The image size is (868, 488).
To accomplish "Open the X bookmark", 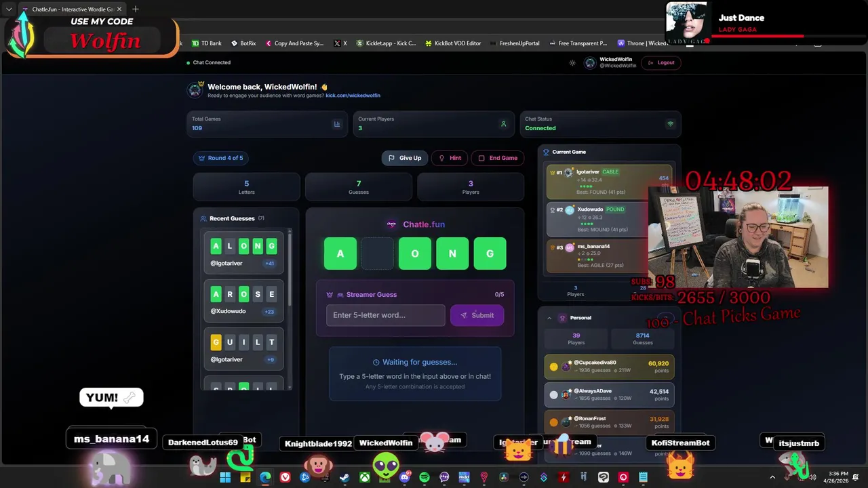I will pyautogui.click(x=340, y=43).
